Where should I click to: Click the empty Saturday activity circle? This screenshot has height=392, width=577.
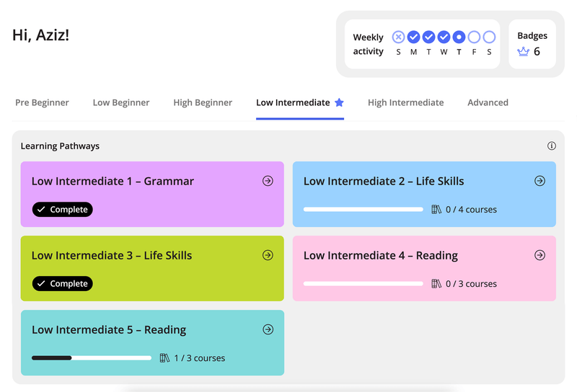click(489, 37)
